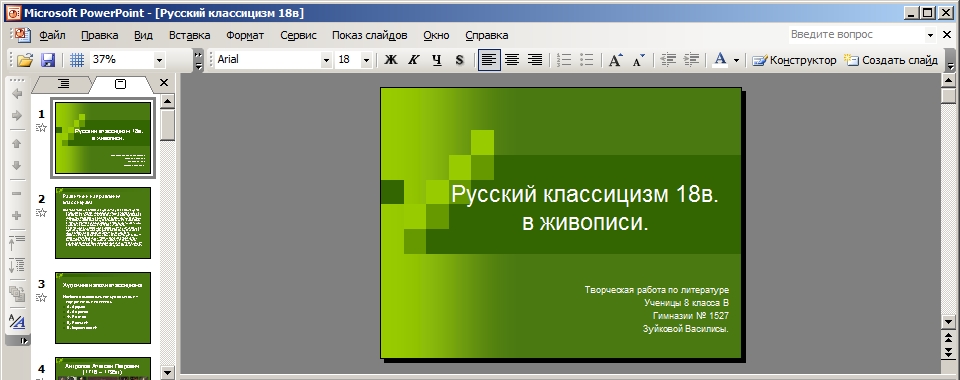Click the Move Up arrow in outlining toolbar
The width and height of the screenshot is (960, 380).
[x=17, y=144]
